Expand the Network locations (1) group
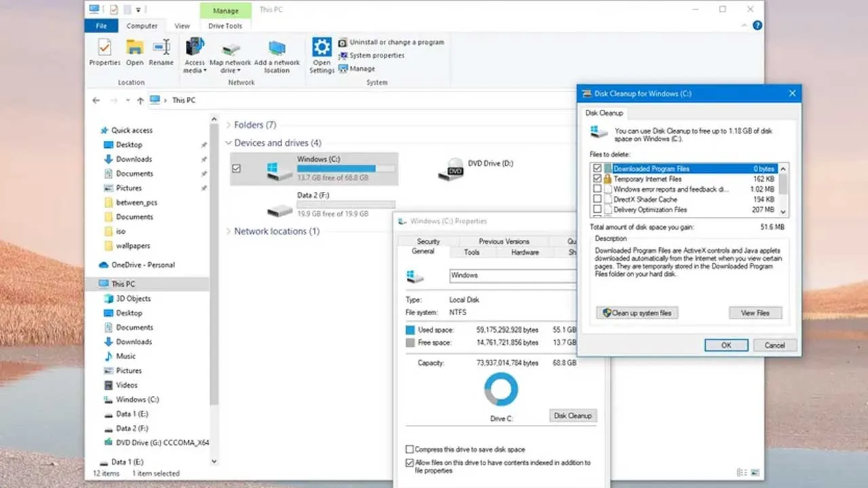This screenshot has width=868, height=488. click(x=229, y=231)
